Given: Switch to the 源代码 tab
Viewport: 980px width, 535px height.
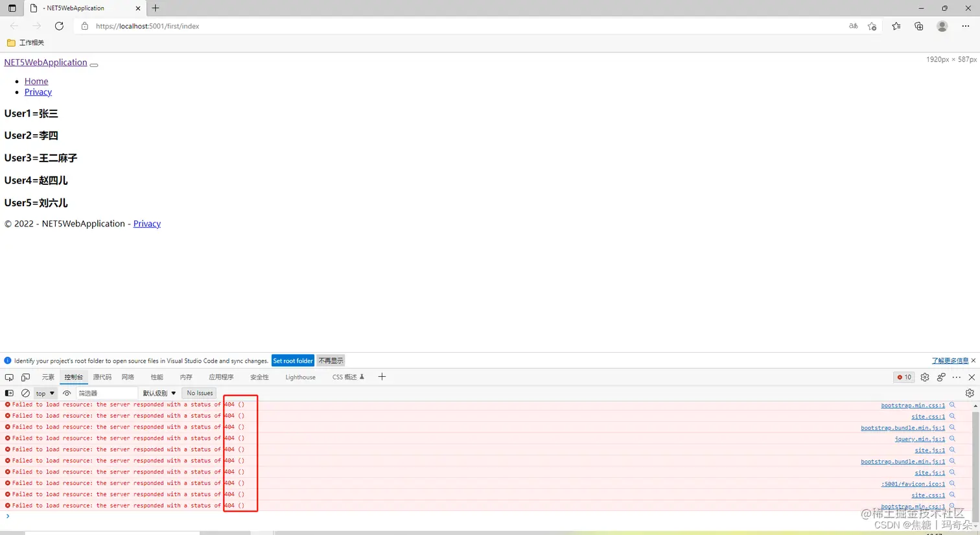Looking at the screenshot, I should 102,377.
